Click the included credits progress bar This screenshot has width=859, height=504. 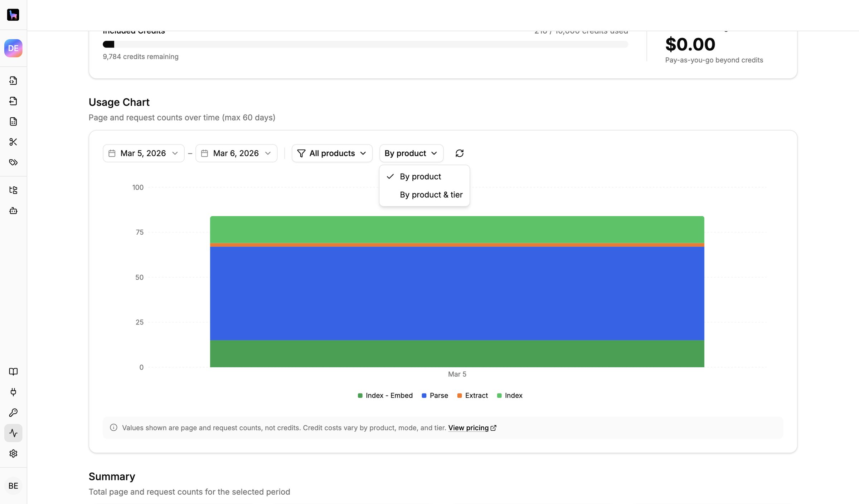(x=365, y=44)
